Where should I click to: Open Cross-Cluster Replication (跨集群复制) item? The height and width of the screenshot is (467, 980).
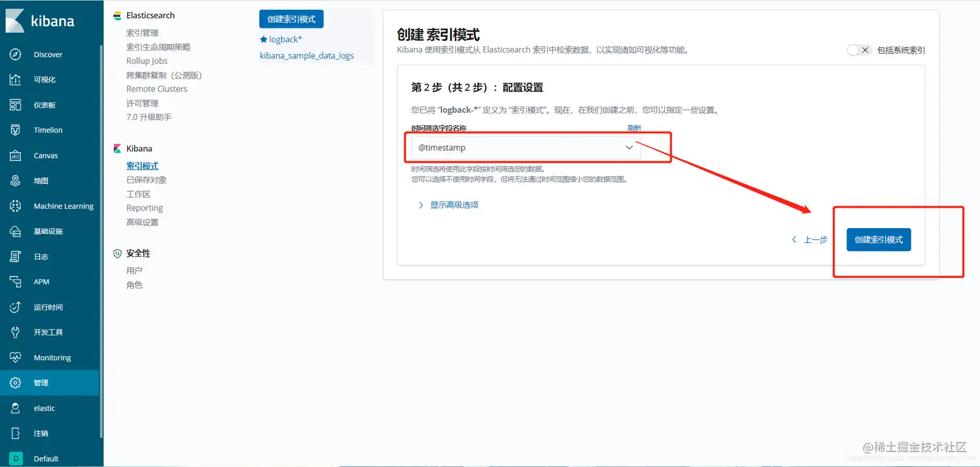coord(164,75)
